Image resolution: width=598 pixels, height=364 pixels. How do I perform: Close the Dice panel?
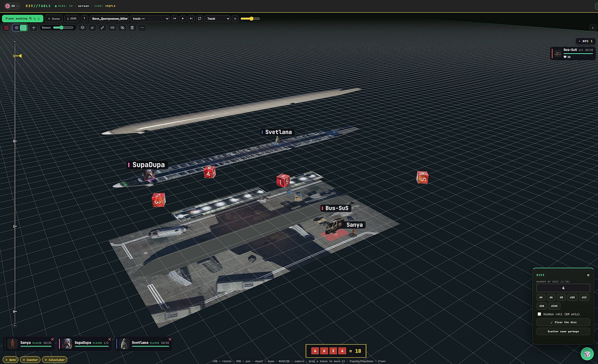pyautogui.click(x=588, y=275)
